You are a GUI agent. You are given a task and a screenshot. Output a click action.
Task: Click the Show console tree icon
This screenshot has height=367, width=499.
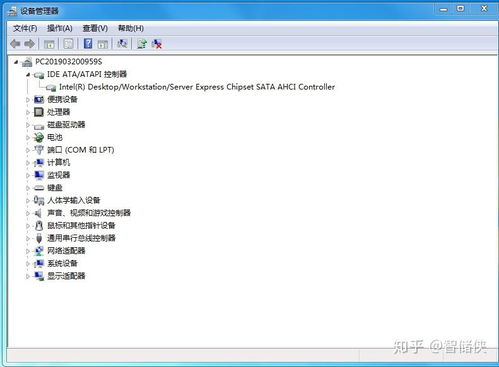click(49, 44)
